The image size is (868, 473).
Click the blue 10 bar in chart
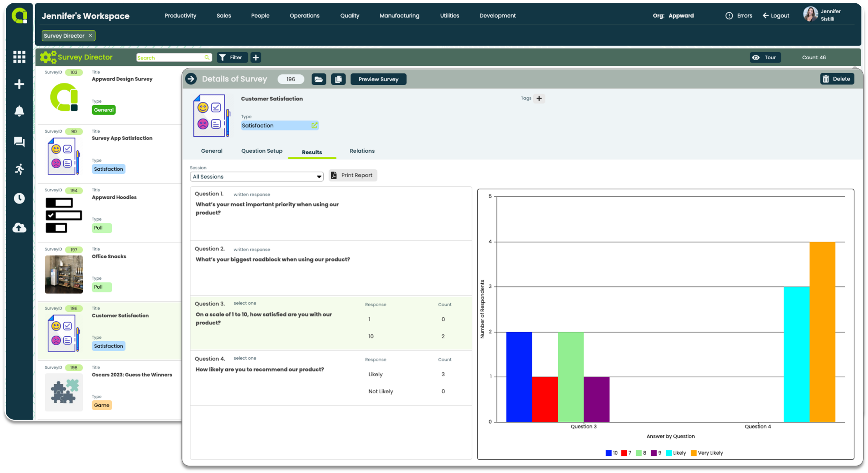point(519,377)
